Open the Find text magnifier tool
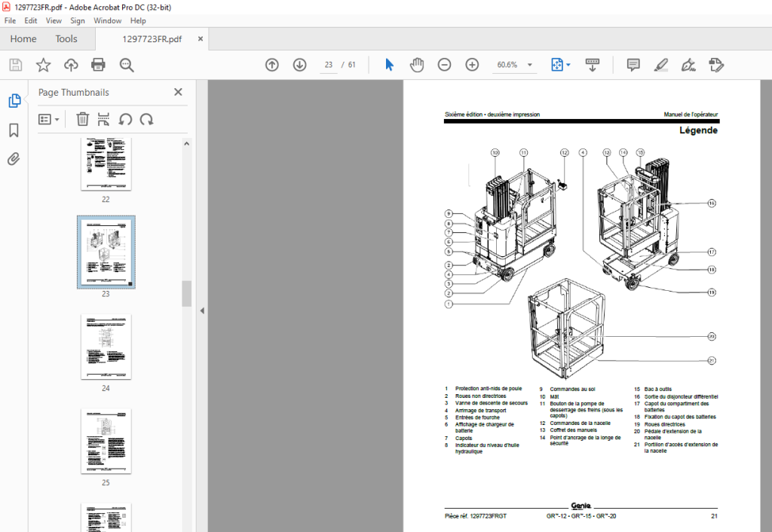Viewport: 772px width, 532px height. tap(127, 65)
